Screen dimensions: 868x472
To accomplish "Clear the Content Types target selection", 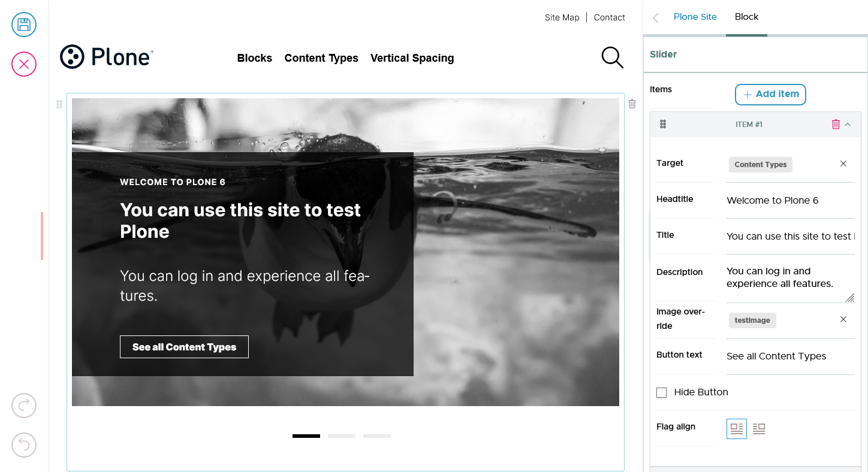I will [x=843, y=164].
